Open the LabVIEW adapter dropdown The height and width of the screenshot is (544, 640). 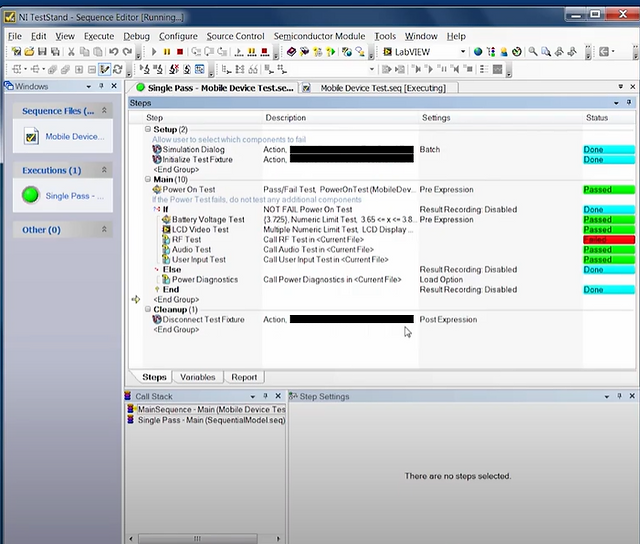pyautogui.click(x=463, y=52)
